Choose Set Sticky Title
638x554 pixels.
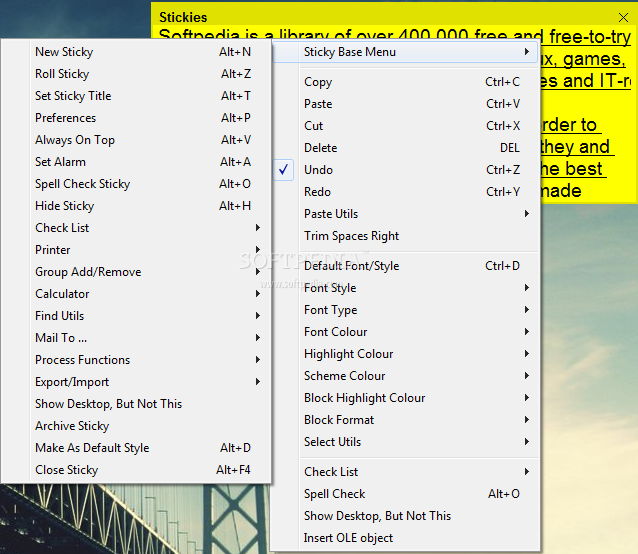click(136, 96)
